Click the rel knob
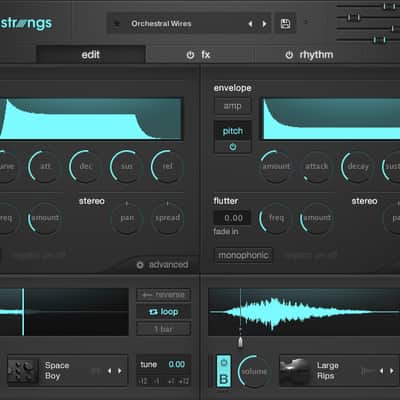This screenshot has height=400, width=400. 167,166
